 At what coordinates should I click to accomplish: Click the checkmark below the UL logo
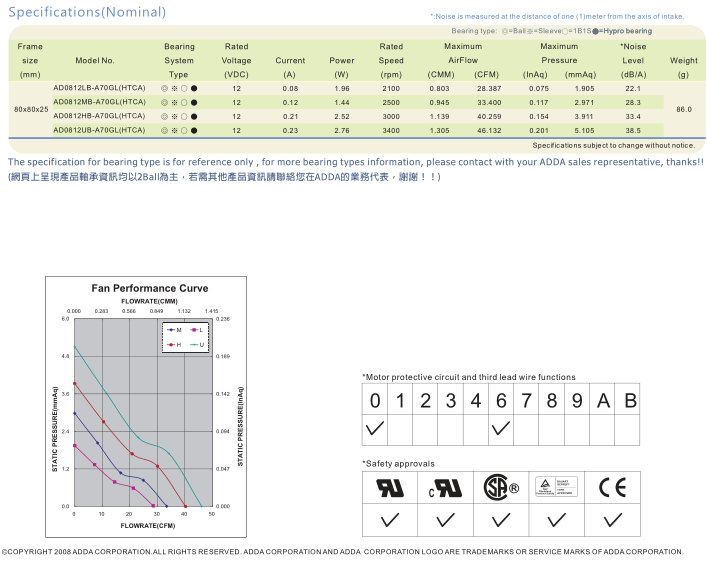click(390, 520)
